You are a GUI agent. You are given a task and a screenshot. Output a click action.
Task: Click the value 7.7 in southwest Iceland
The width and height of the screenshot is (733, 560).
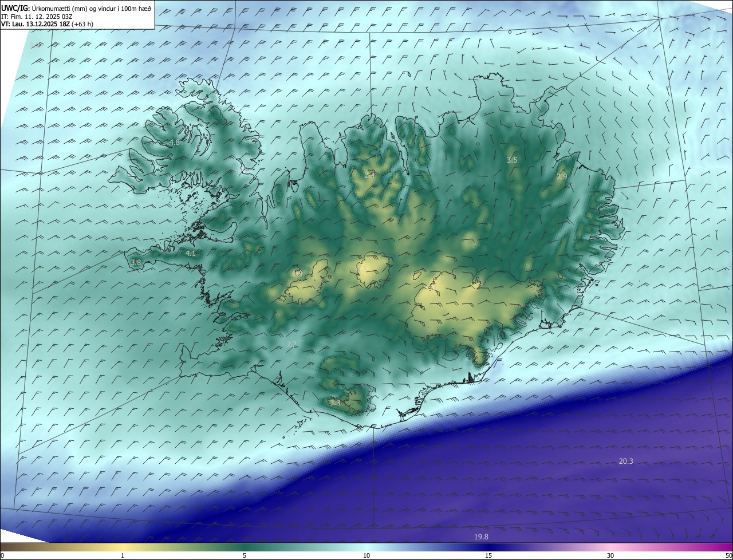pos(291,344)
